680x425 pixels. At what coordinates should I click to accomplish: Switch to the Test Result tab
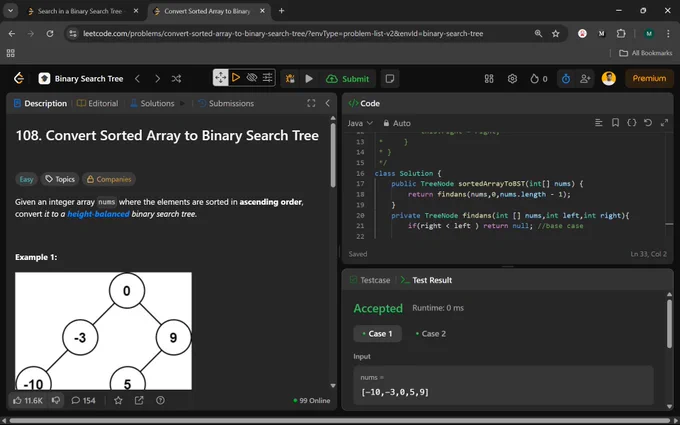[x=426, y=280]
